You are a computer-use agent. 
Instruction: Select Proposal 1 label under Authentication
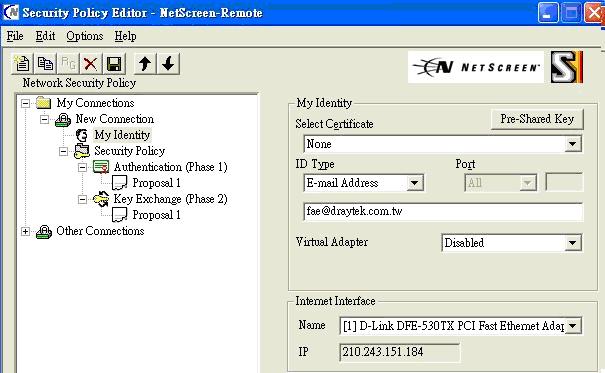[x=157, y=183]
